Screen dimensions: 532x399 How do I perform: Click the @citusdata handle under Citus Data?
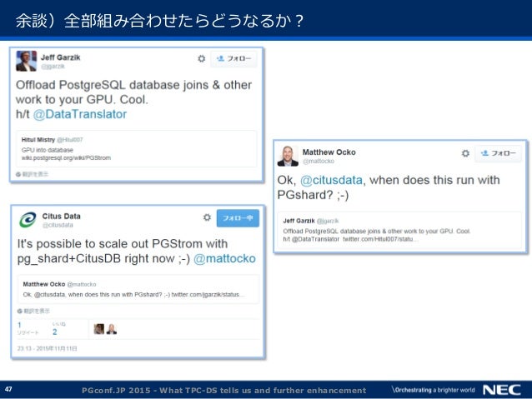(58, 225)
